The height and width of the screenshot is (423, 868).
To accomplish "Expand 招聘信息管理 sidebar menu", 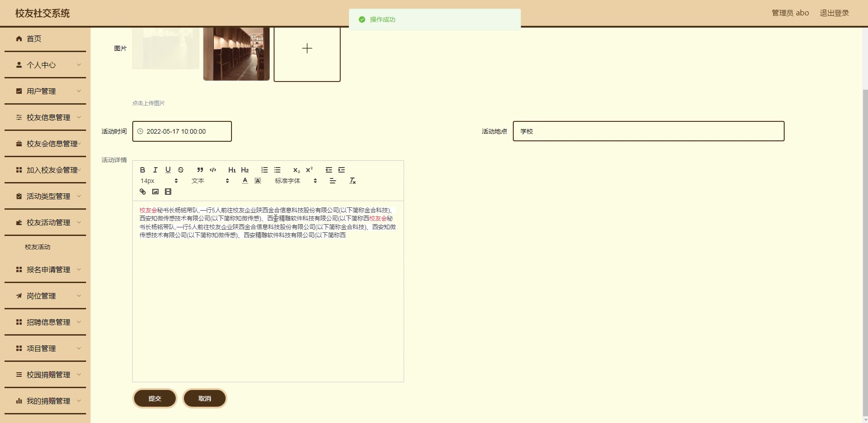I will [x=45, y=322].
